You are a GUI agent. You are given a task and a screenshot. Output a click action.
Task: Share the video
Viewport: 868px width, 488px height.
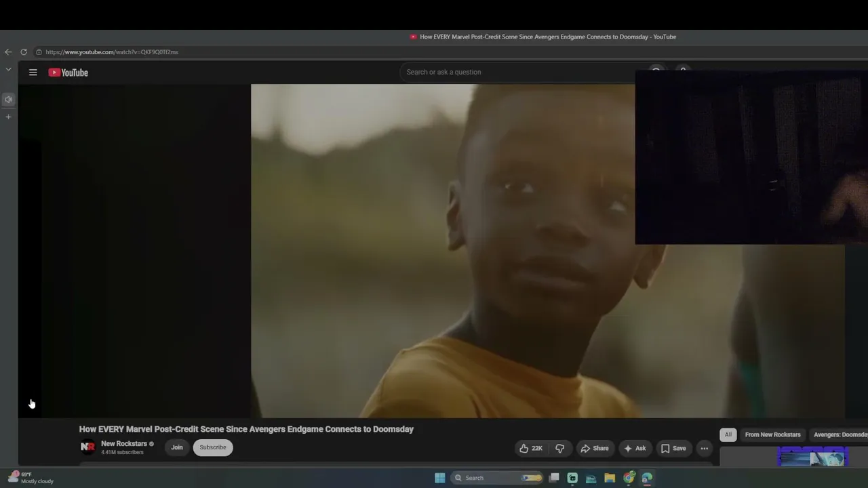[595, 448]
